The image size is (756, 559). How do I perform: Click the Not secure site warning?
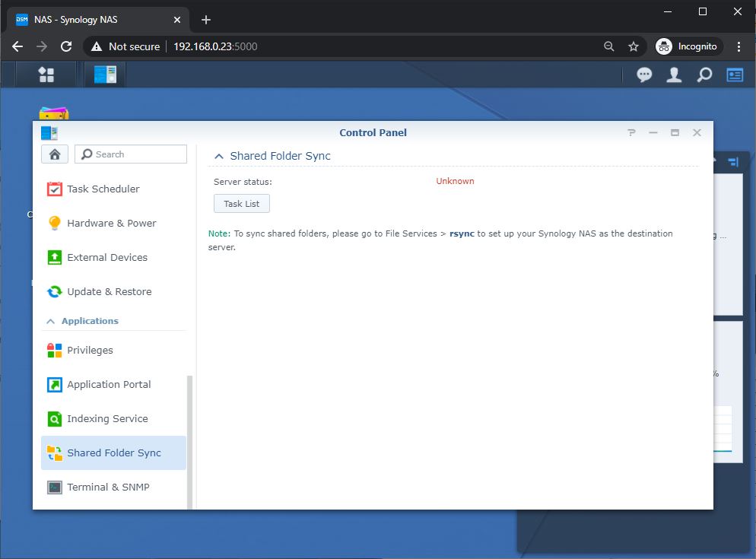125,46
